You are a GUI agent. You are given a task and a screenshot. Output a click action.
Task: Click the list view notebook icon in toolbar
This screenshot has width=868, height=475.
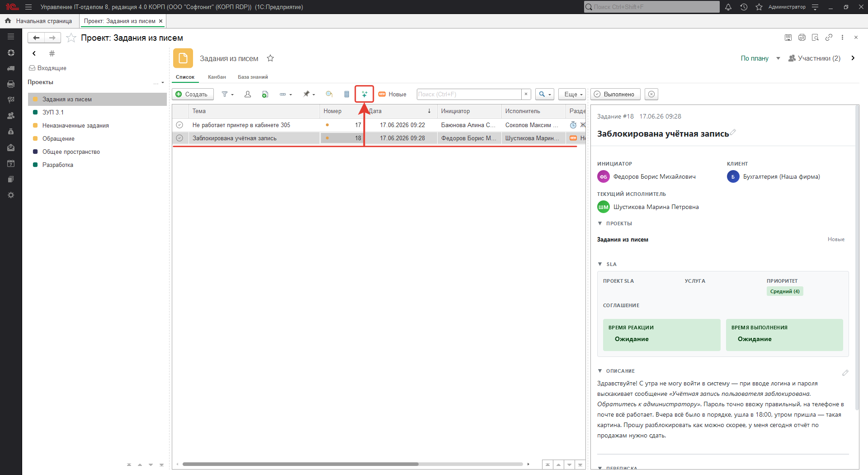[347, 94]
